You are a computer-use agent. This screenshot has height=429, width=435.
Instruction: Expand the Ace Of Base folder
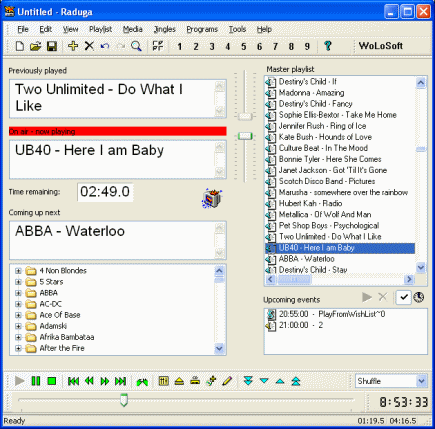point(18,315)
